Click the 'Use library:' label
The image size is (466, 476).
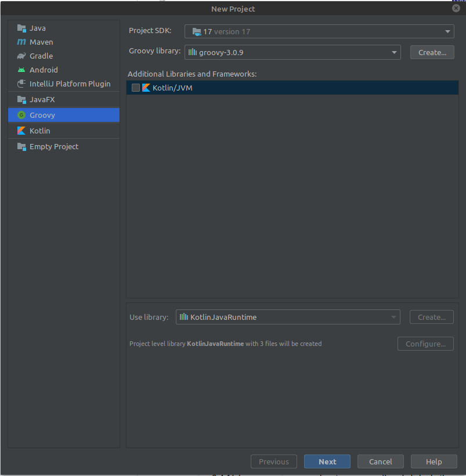[x=149, y=317]
